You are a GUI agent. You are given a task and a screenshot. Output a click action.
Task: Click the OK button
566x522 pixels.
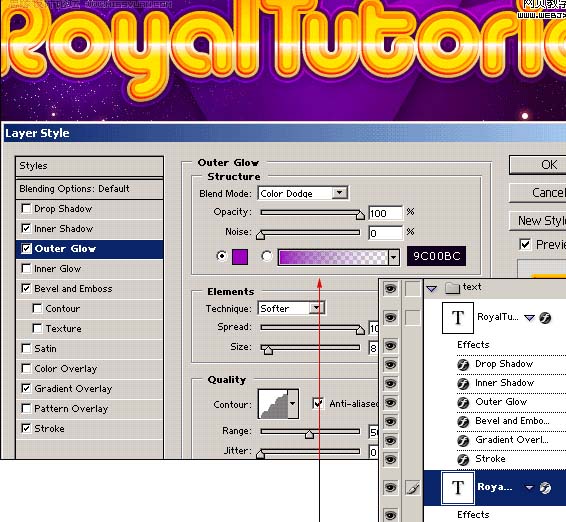[x=538, y=165]
